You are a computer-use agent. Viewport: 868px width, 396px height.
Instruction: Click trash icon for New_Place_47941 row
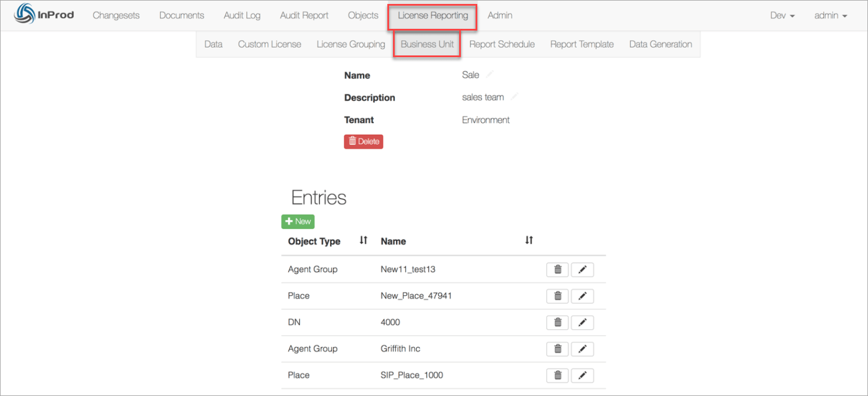pos(558,296)
